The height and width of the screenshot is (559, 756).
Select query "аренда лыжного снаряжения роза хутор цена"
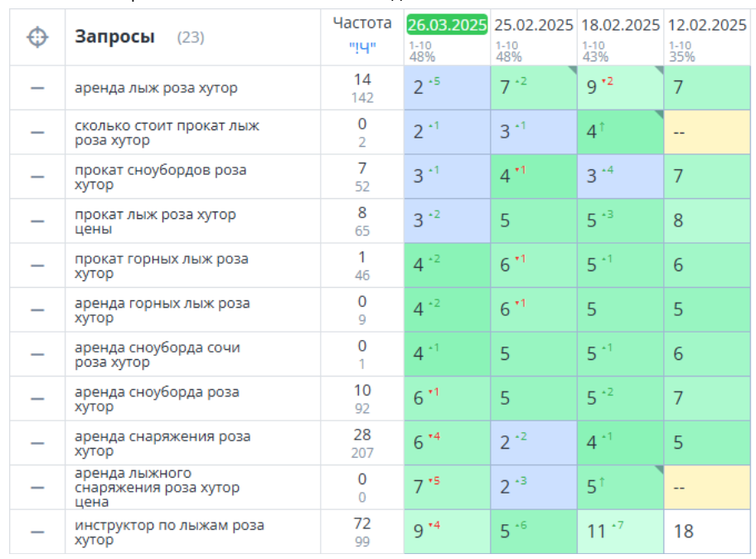coord(157,488)
